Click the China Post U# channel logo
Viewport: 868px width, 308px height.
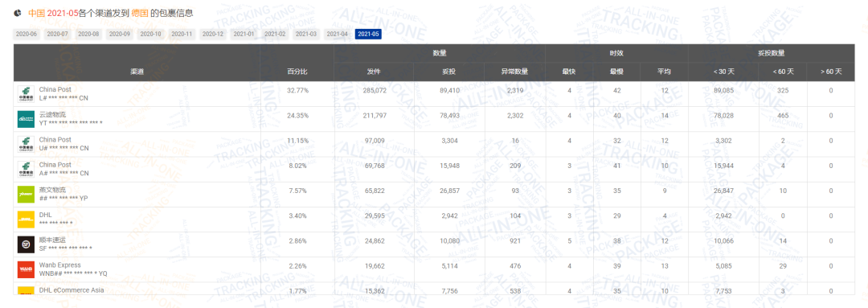coord(26,144)
